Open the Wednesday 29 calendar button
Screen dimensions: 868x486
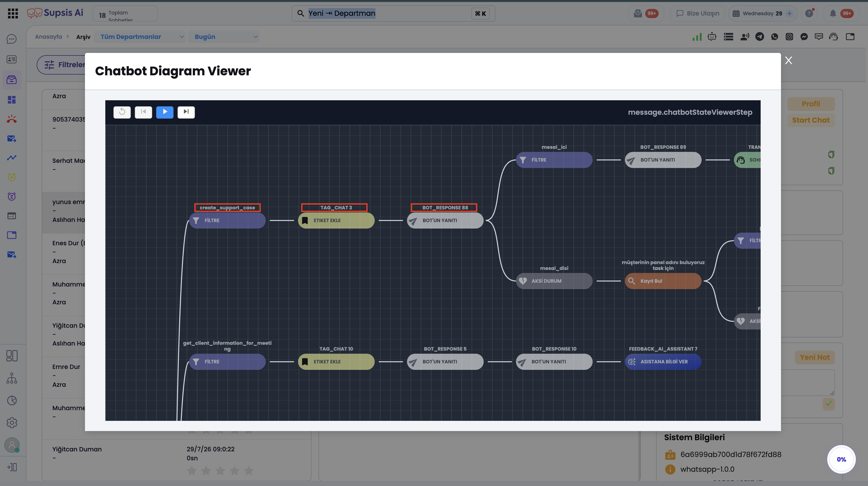[x=762, y=13]
